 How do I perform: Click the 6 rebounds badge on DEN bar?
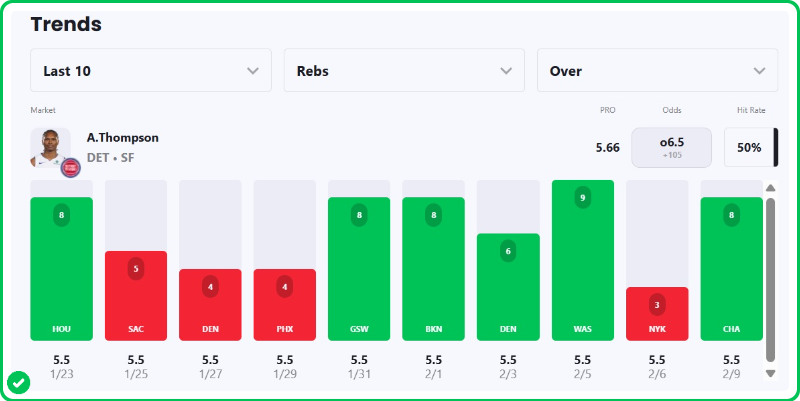tap(508, 250)
